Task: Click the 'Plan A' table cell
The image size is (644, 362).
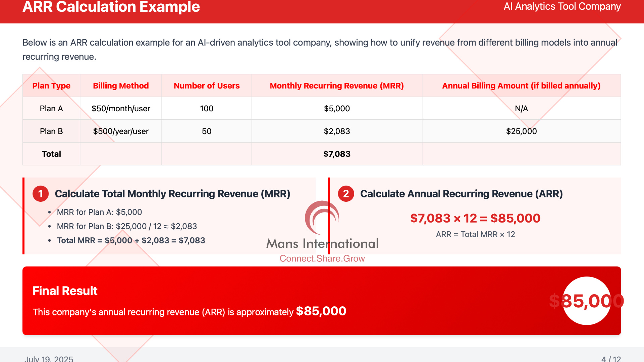Action: [51, 109]
